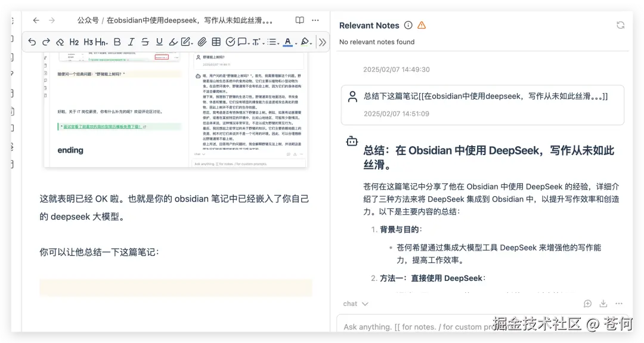
Task: Insert a checkbox task item
Action: (230, 42)
